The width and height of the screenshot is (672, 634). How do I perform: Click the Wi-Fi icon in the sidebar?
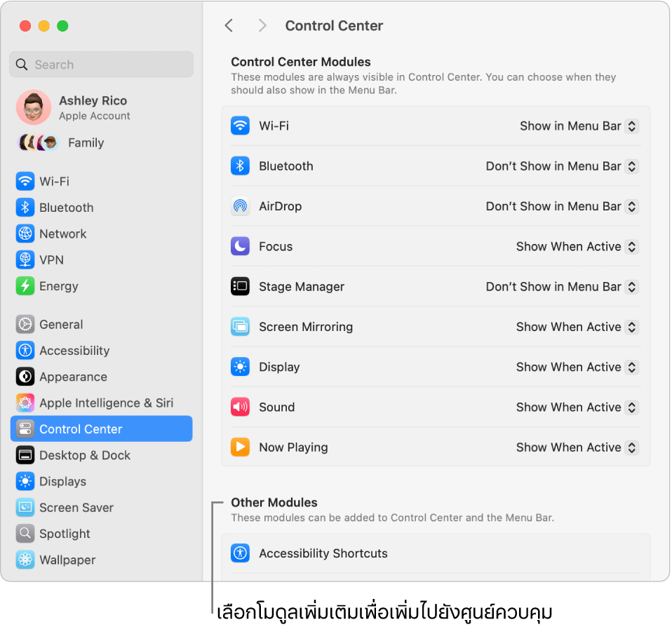click(x=25, y=181)
